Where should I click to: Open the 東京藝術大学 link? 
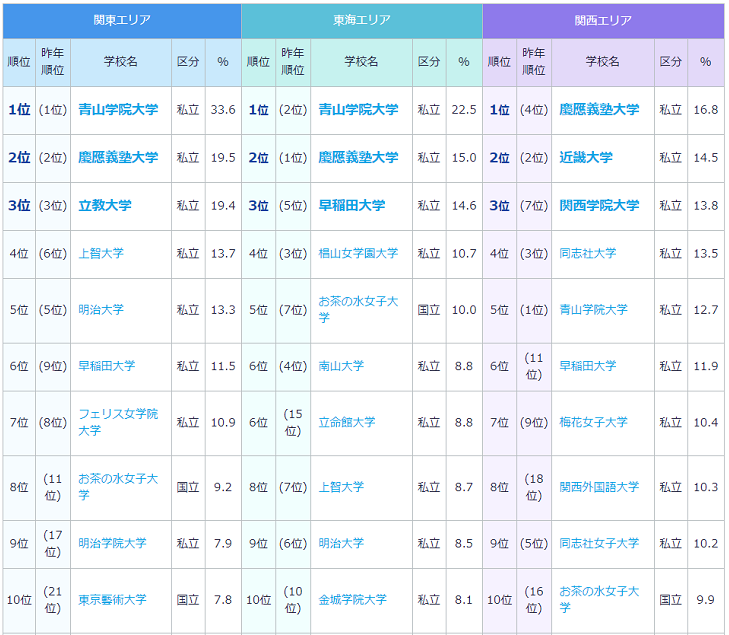click(x=112, y=600)
